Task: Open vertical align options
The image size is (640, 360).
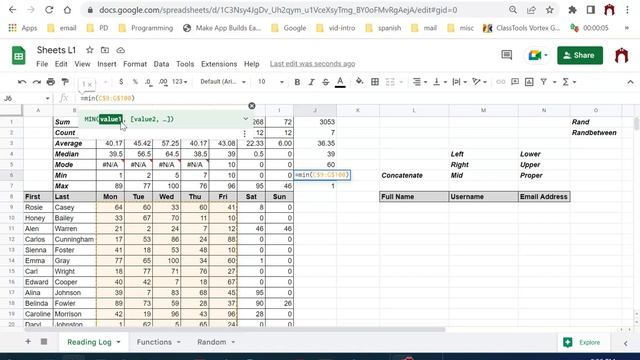Action: coord(440,82)
